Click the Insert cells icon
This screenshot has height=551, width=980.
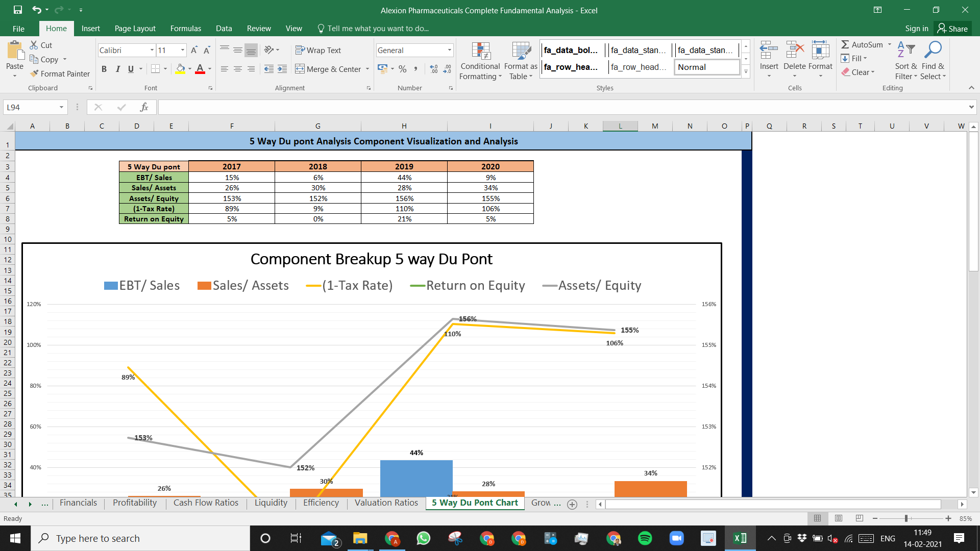coord(769,51)
